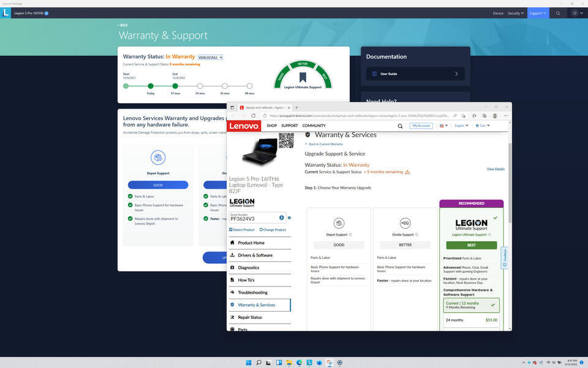588x368 pixels.
Task: Click the read aloud icon in address bar
Action: tap(455, 116)
